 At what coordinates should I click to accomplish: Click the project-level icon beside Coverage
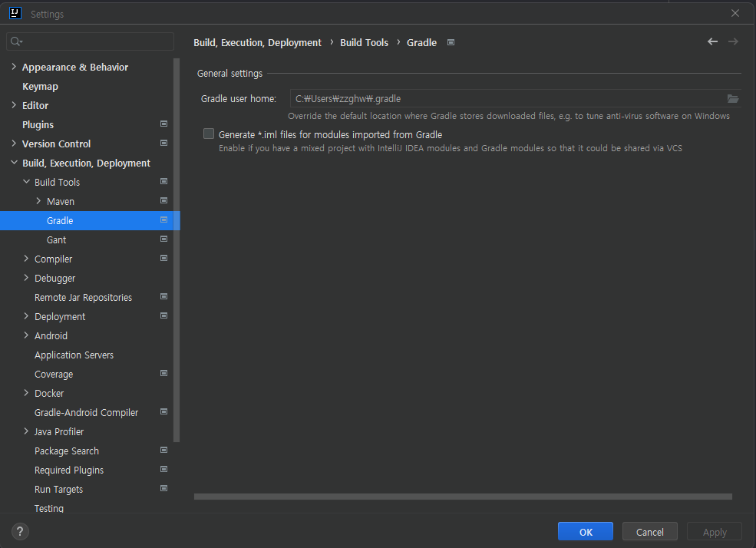coord(163,374)
